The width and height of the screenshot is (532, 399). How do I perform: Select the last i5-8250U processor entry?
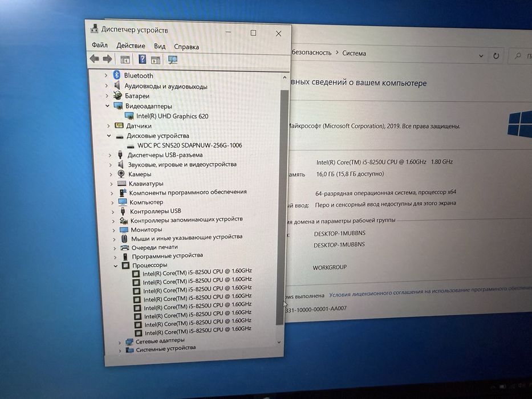click(198, 331)
